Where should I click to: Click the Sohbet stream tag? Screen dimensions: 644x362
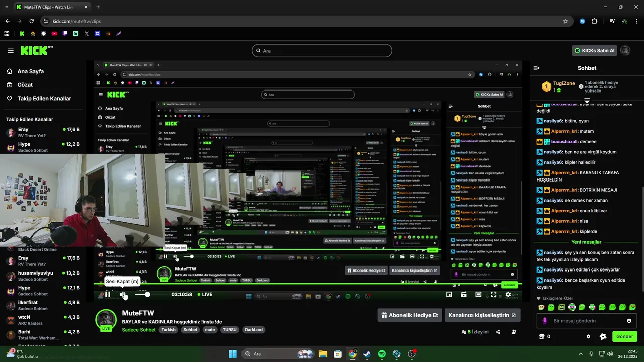[190, 330]
